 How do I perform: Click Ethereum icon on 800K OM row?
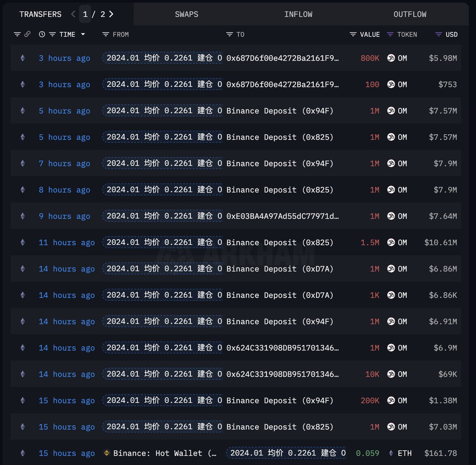[23, 58]
